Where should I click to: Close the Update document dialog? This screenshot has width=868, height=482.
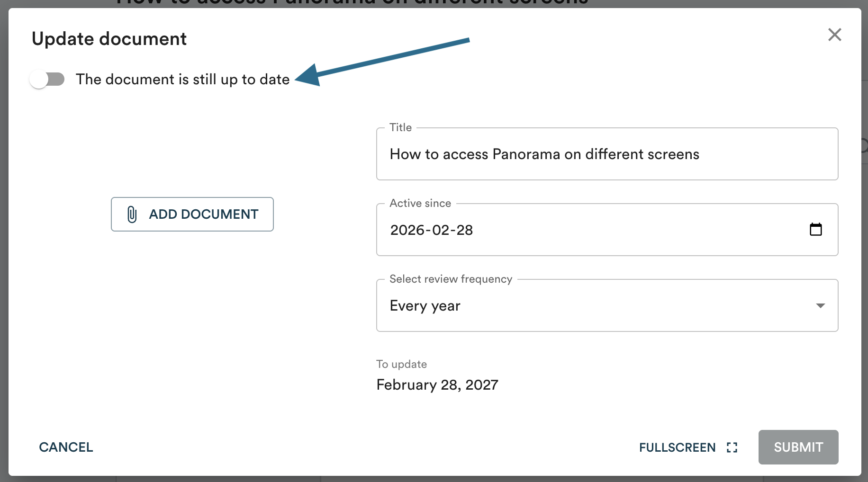(834, 35)
